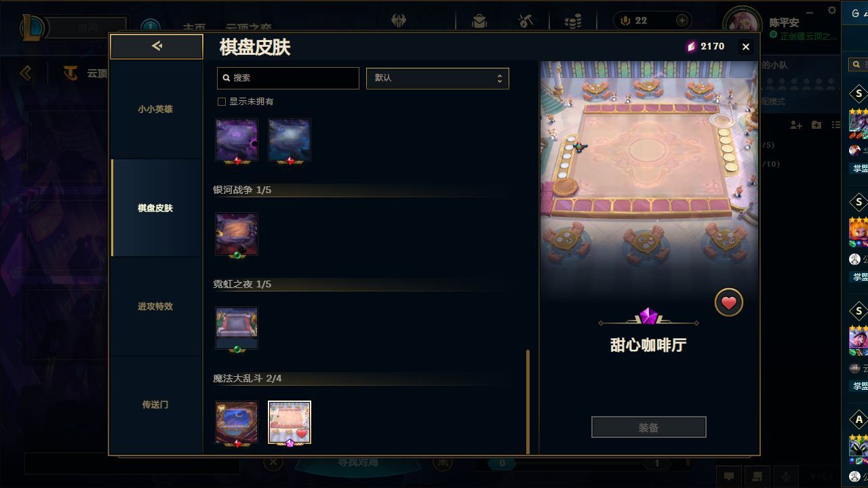Click the back arrow button
868x488 pixels.
pyautogui.click(x=157, y=46)
